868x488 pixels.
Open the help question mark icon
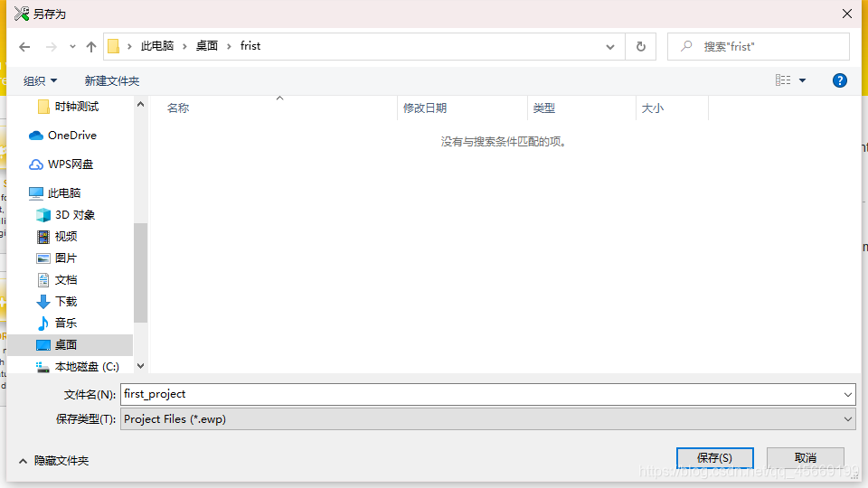pyautogui.click(x=839, y=80)
